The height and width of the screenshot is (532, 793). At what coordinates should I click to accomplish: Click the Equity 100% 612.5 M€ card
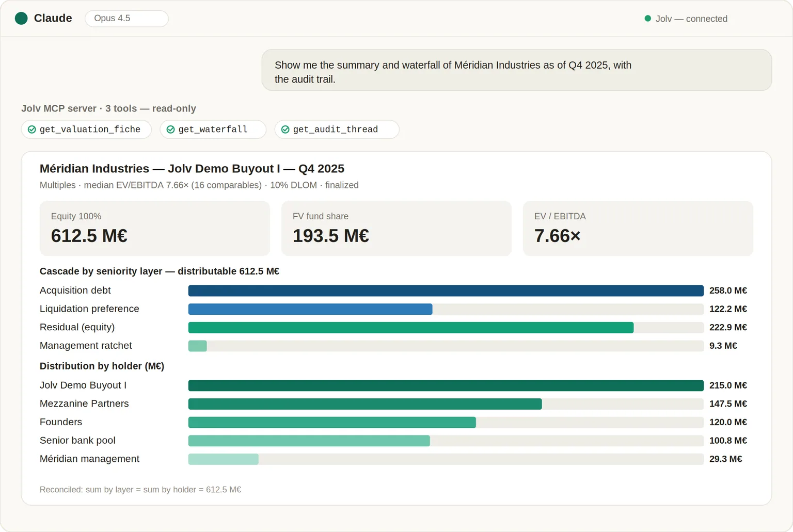155,229
